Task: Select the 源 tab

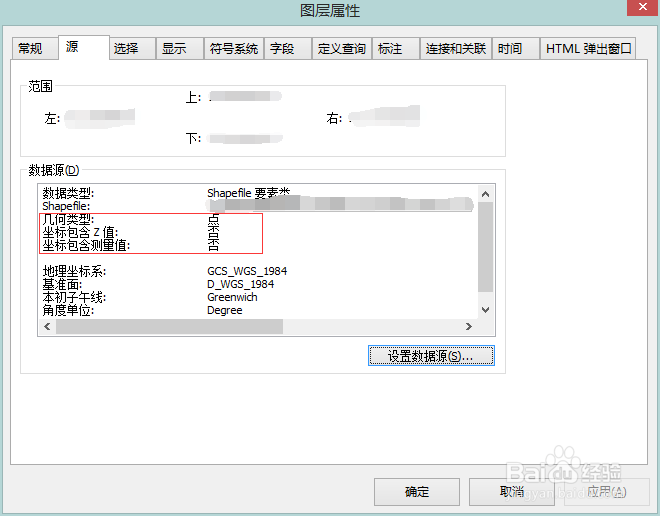Action: coord(83,47)
